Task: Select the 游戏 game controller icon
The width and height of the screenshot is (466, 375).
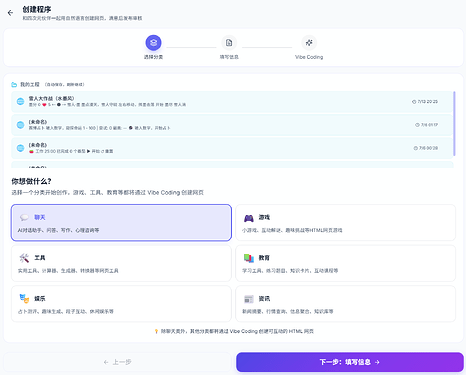Action: pyautogui.click(x=249, y=218)
